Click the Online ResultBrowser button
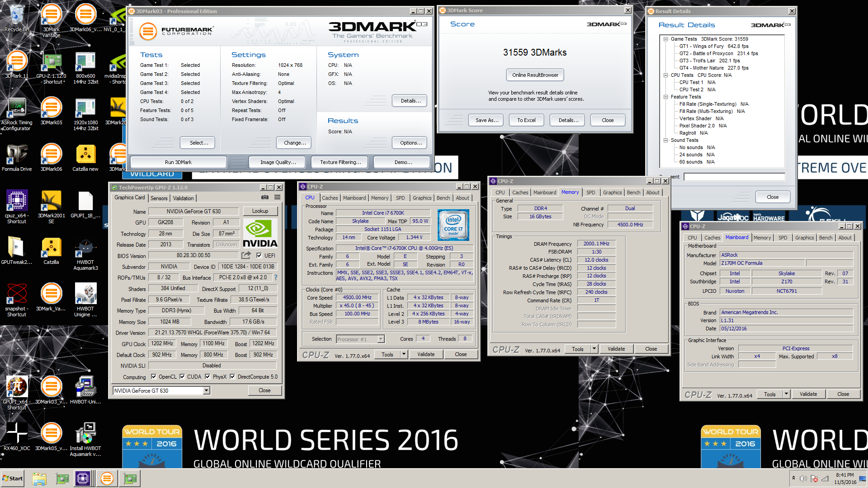The width and height of the screenshot is (868, 488). click(x=535, y=75)
